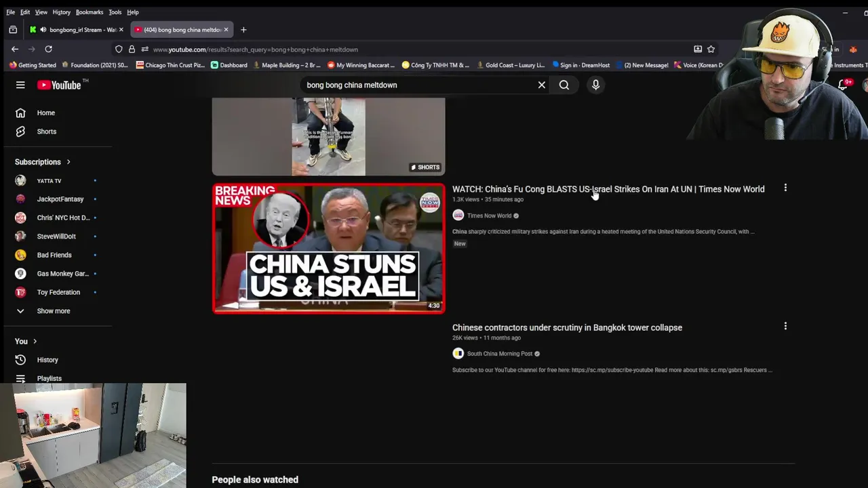
Task: Go back with the browser back arrow
Action: pyautogui.click(x=15, y=49)
